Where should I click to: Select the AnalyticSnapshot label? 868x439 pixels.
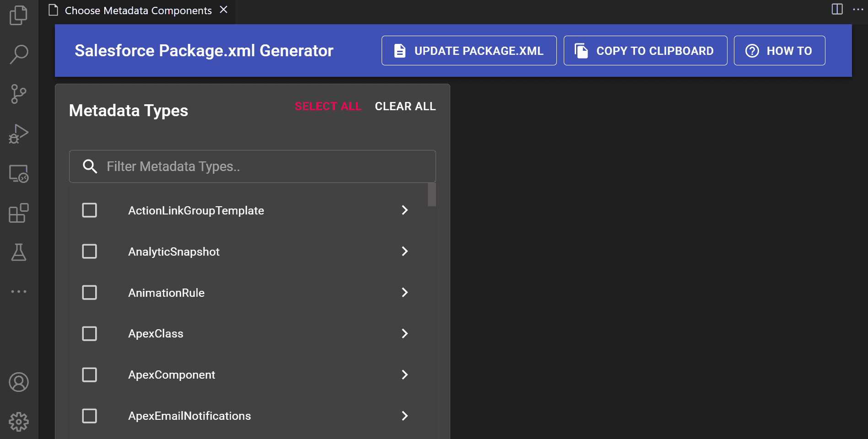click(x=174, y=252)
